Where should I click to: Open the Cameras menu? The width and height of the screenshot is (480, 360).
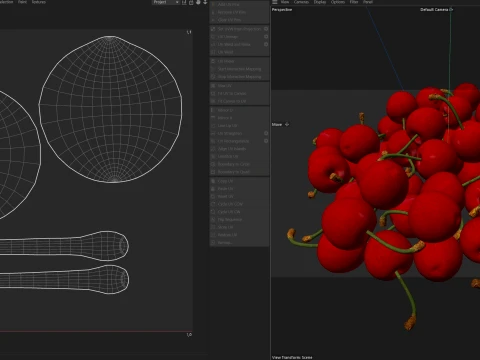pyautogui.click(x=301, y=2)
